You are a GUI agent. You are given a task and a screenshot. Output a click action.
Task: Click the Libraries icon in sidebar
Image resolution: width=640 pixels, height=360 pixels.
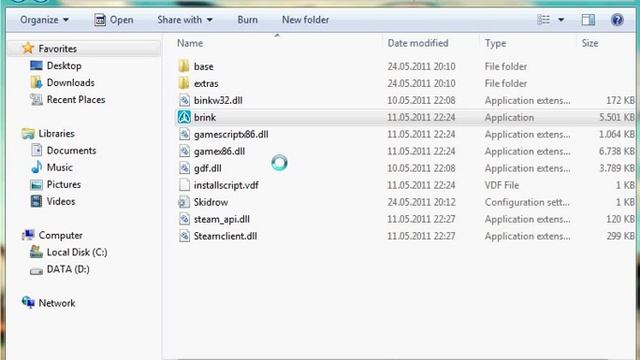(x=28, y=133)
